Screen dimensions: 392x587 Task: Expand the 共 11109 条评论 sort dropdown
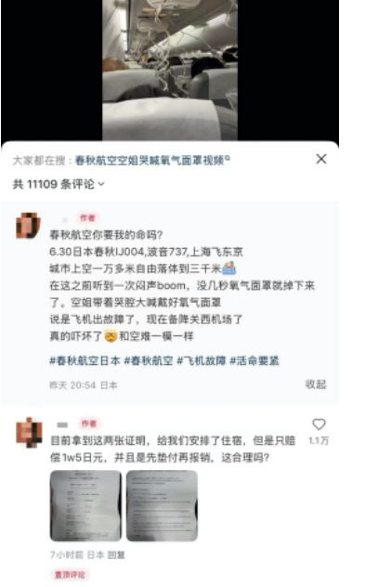[59, 184]
